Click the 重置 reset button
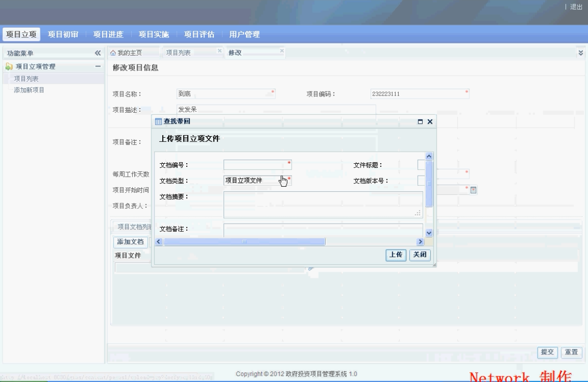 pyautogui.click(x=571, y=352)
